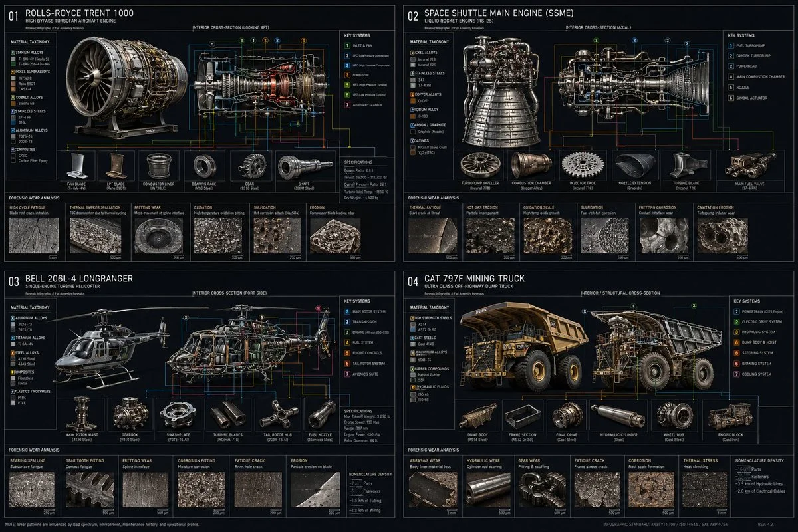Viewport: 798px width, 532px height.
Task: Open the Bearing Spalling wear micrograph
Action: 33,488
